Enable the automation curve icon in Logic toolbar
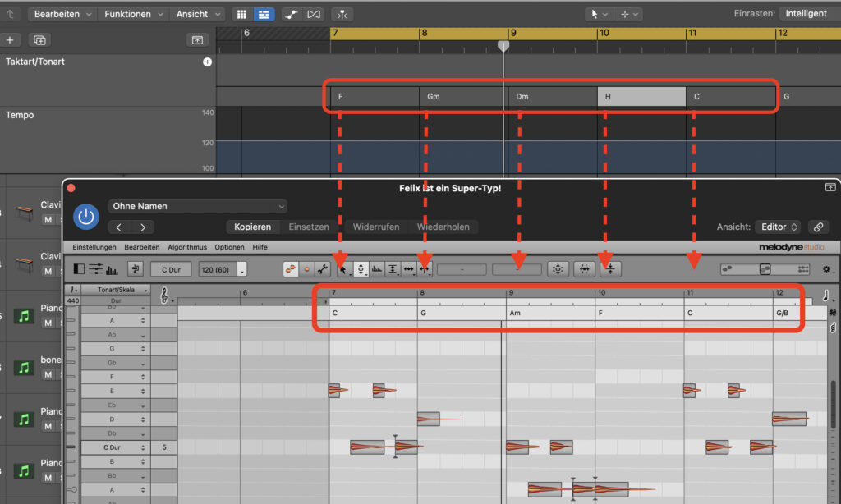This screenshot has width=841, height=504. tap(292, 15)
